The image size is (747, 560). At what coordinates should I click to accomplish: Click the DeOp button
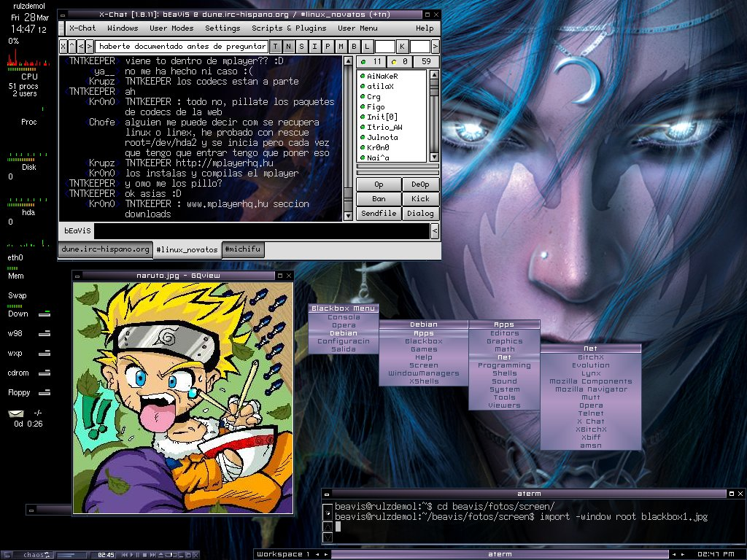[420, 184]
